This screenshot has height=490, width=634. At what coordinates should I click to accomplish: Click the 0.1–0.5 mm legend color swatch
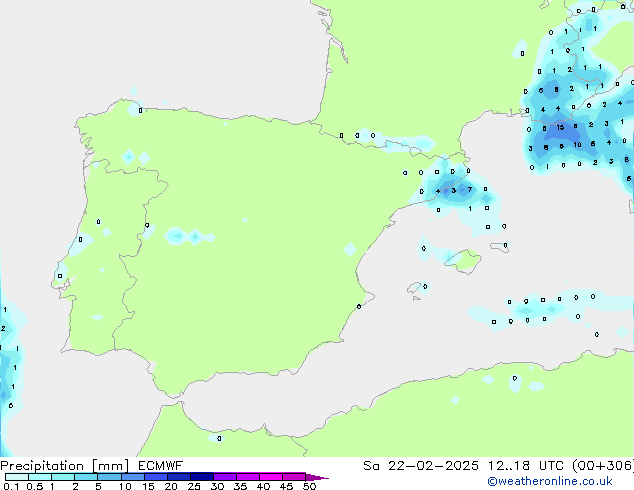[x=17, y=477]
